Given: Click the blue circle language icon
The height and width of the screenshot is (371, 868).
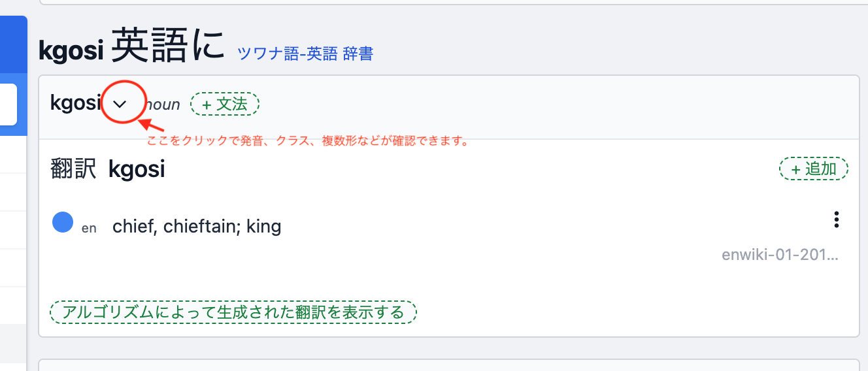Looking at the screenshot, I should click(63, 223).
